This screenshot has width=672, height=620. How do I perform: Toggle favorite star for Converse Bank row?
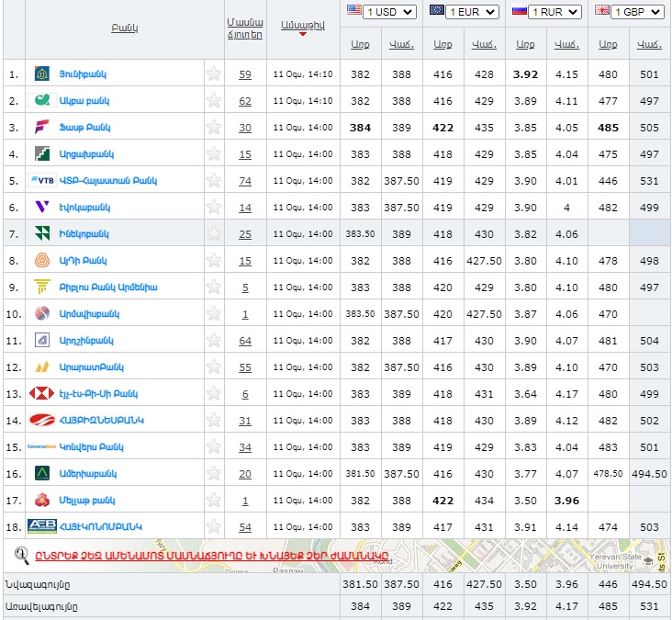click(214, 446)
